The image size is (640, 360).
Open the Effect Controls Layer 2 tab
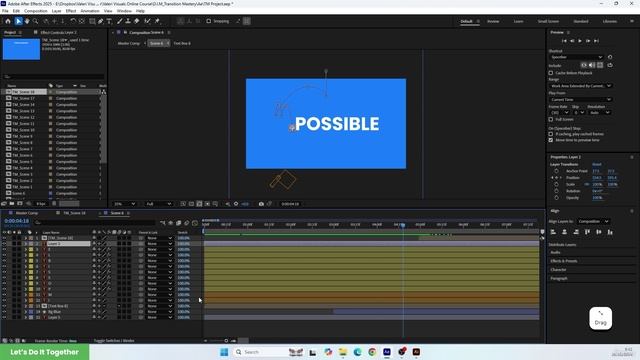click(58, 32)
